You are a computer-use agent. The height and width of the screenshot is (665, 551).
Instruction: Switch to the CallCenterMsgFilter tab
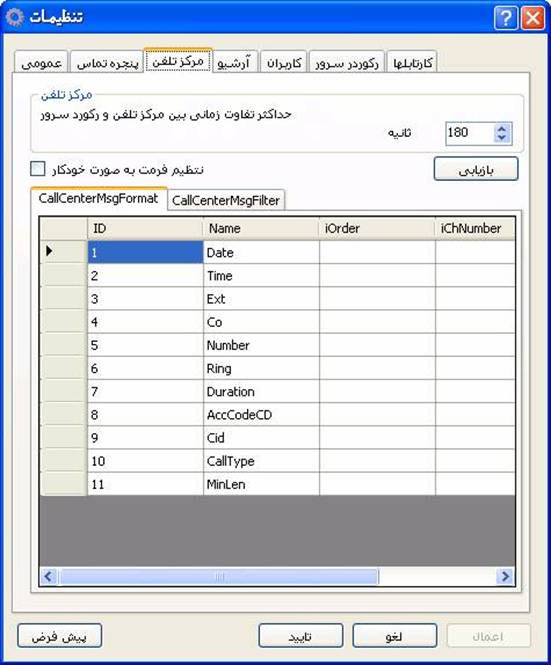point(226,200)
